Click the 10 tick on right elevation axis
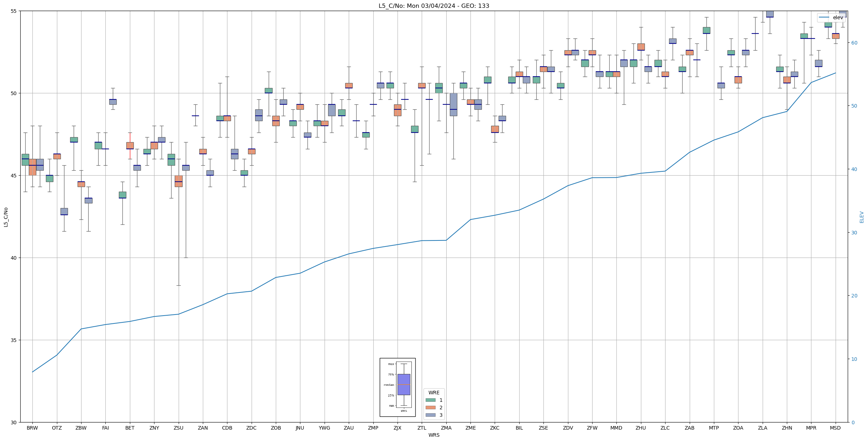The width and height of the screenshot is (868, 441). pos(854,359)
